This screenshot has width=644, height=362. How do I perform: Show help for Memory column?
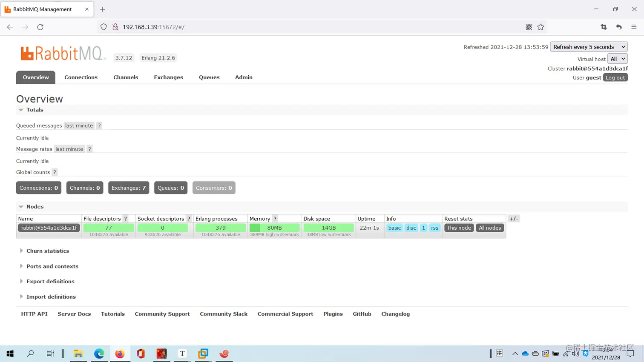(275, 219)
